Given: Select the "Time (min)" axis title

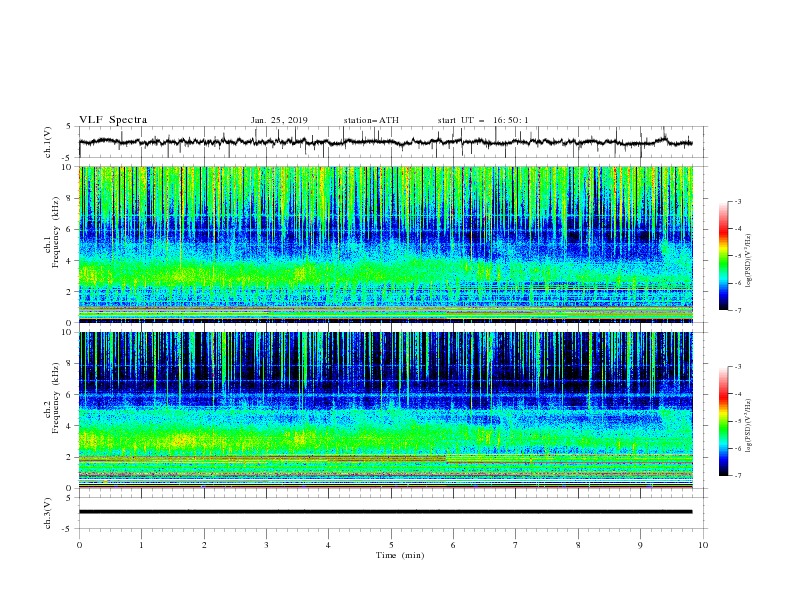Looking at the screenshot, I should point(400,555).
